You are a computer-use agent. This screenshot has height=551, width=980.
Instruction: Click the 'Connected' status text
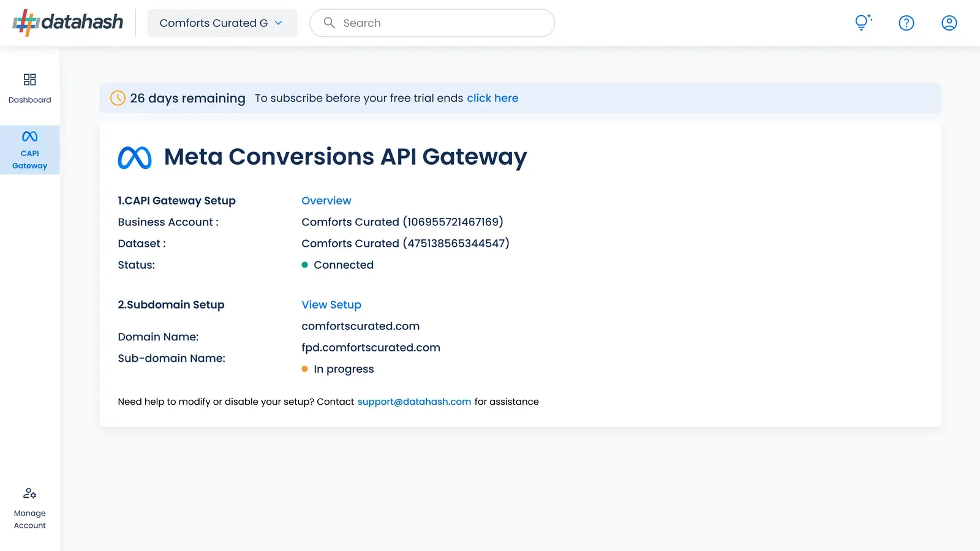(x=343, y=264)
